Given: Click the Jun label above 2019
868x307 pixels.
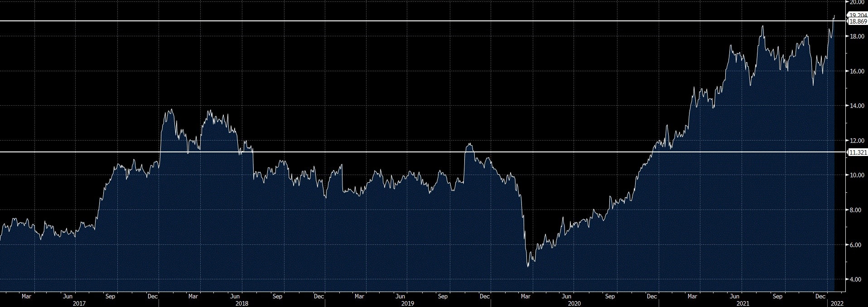Looking at the screenshot, I should (x=400, y=297).
